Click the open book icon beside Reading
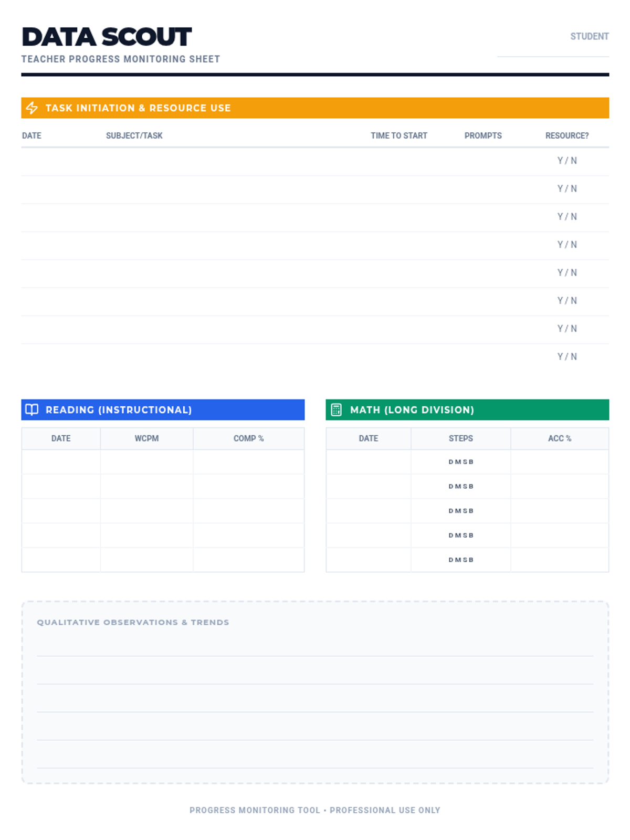The width and height of the screenshot is (630, 840). 32,409
